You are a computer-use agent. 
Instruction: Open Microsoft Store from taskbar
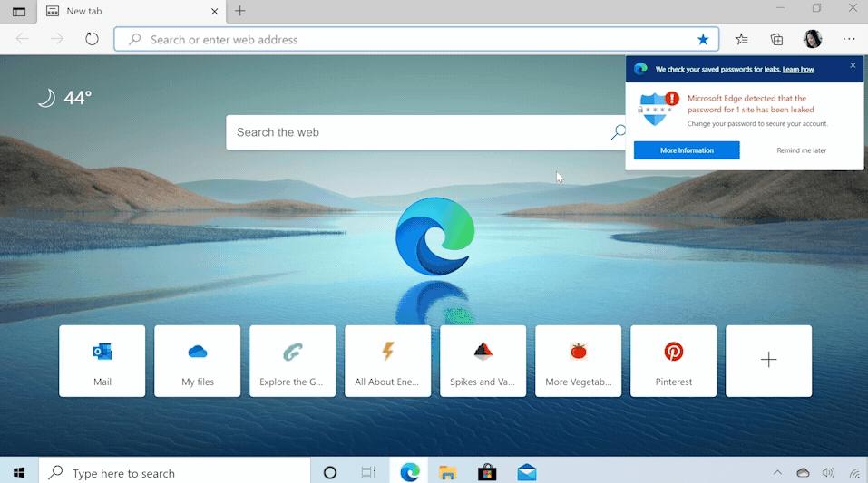point(487,472)
